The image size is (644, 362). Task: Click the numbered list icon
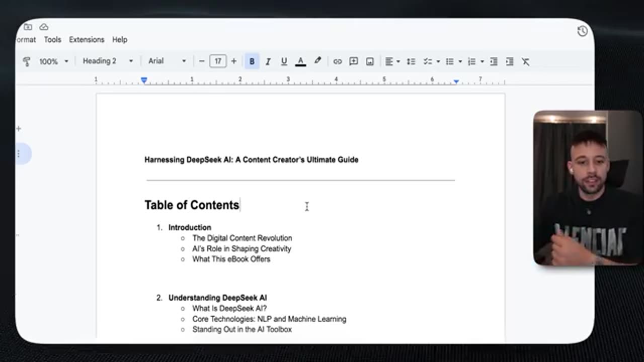point(471,61)
